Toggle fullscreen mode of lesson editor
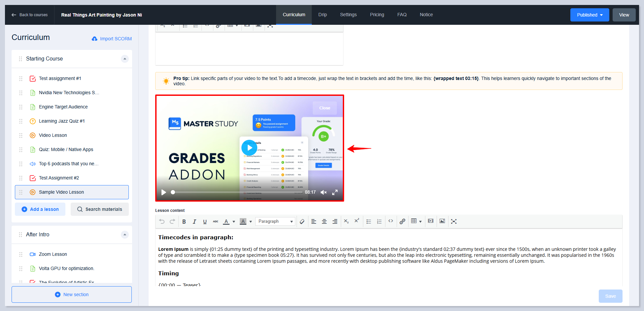Viewport: 644px width, 311px height. coord(454,221)
